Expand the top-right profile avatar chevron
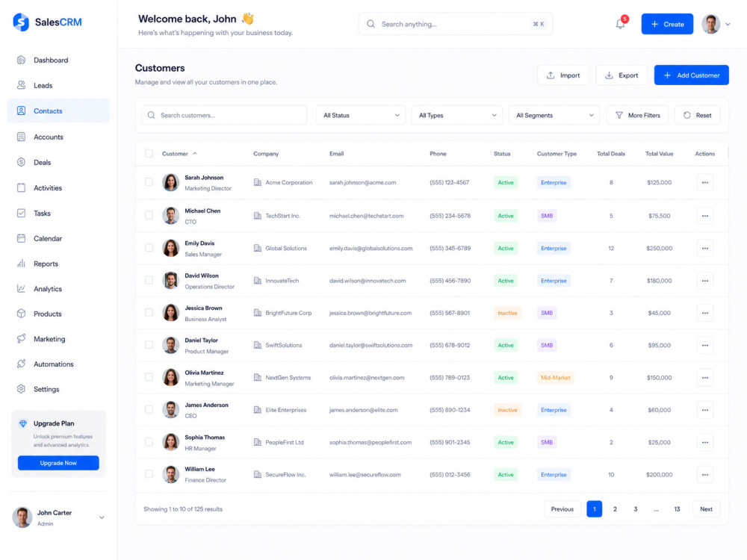The width and height of the screenshot is (747, 560). [728, 25]
